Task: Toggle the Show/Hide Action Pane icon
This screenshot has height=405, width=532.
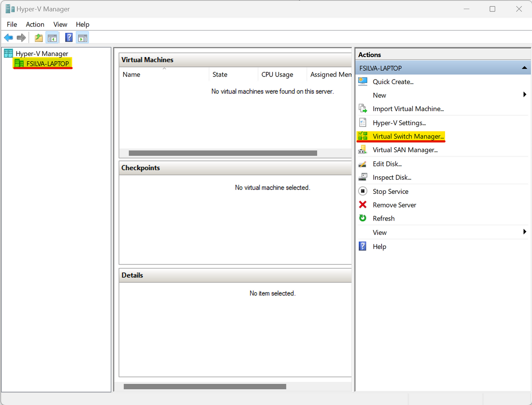Action: point(82,38)
